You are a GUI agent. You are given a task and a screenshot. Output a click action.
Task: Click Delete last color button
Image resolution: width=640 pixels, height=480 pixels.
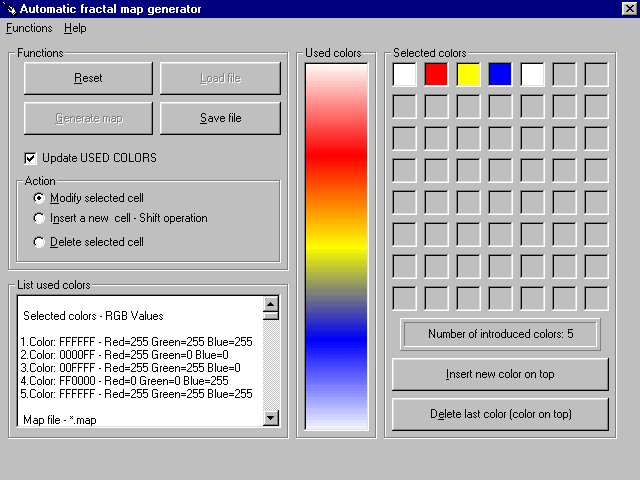(500, 414)
